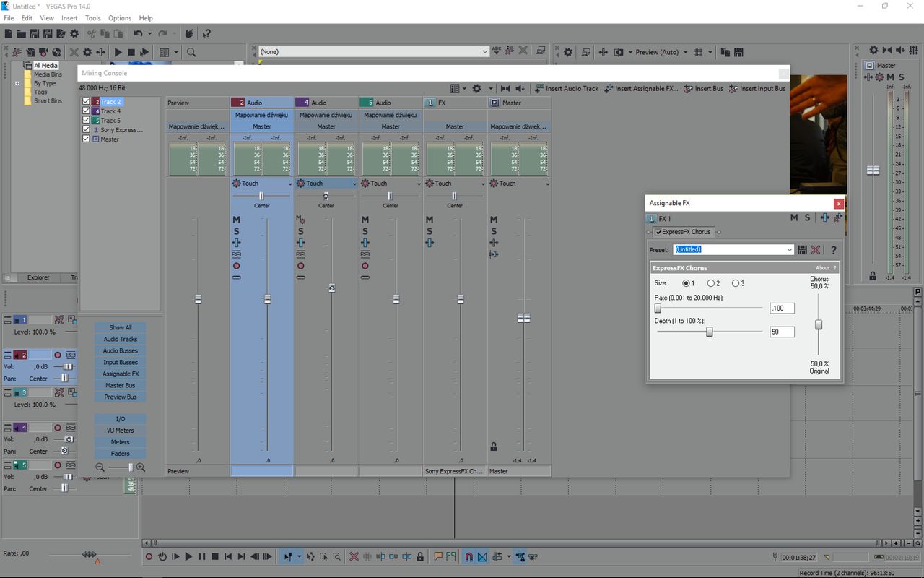
Task: Click Insert Marker icon in bottom toolbar
Action: pyautogui.click(x=438, y=556)
